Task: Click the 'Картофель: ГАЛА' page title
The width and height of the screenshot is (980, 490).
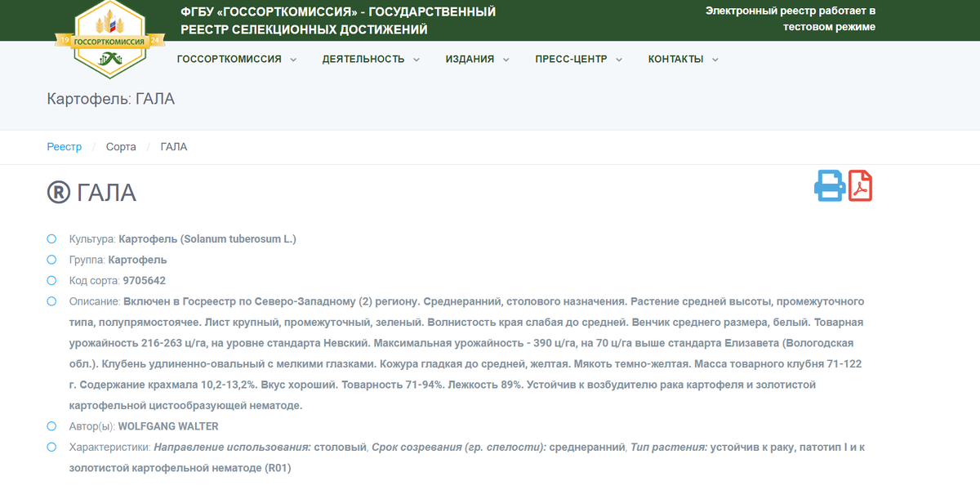Action: tap(111, 99)
